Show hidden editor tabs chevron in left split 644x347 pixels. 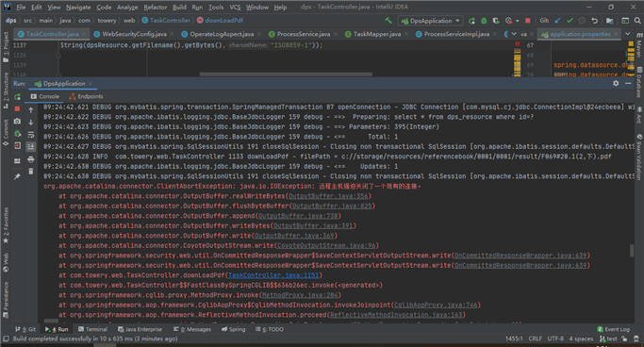[514, 34]
